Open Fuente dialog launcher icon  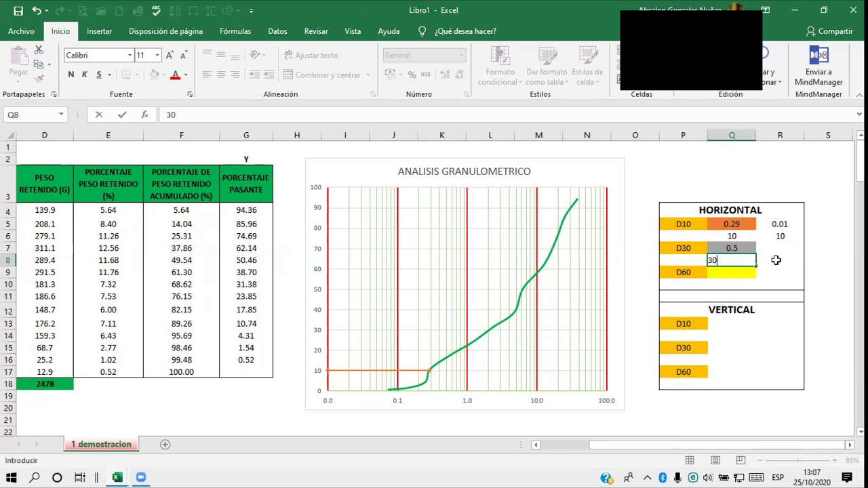(x=190, y=94)
